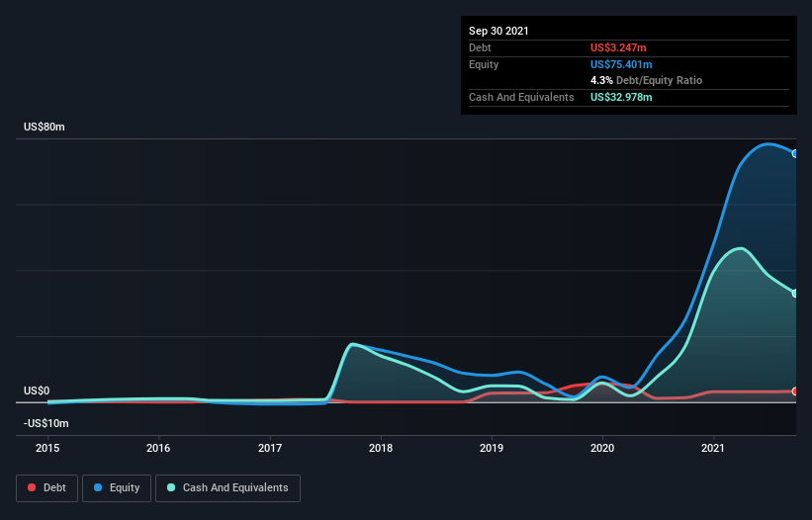Click the US$0 y-axis label
Screen dimensions: 812x520
pos(37,390)
